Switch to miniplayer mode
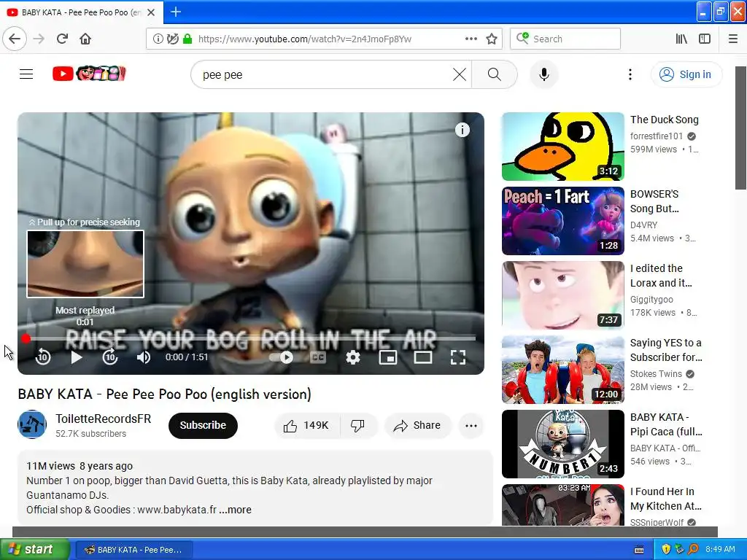Screen dimensions: 747x560 [388, 357]
